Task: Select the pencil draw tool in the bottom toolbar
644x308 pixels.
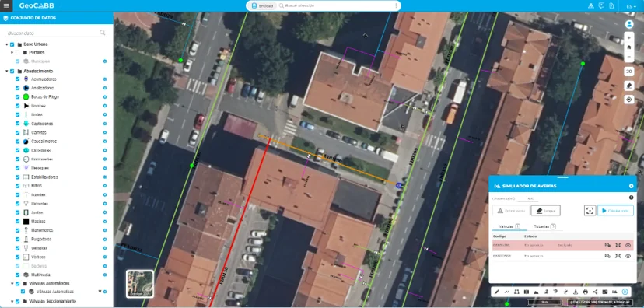Action: point(497,292)
